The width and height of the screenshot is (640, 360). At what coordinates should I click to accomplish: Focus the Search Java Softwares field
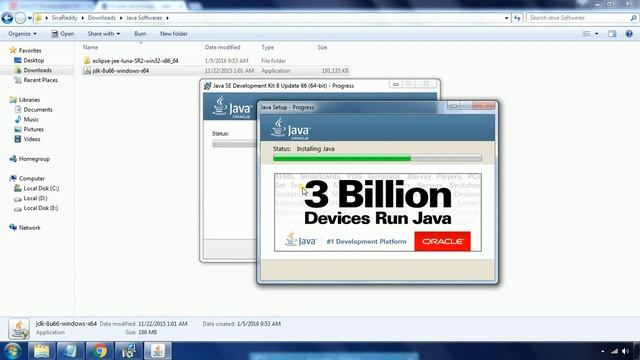point(578,18)
